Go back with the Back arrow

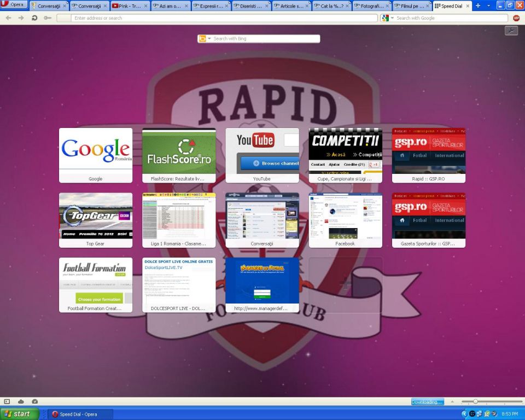(x=9, y=18)
